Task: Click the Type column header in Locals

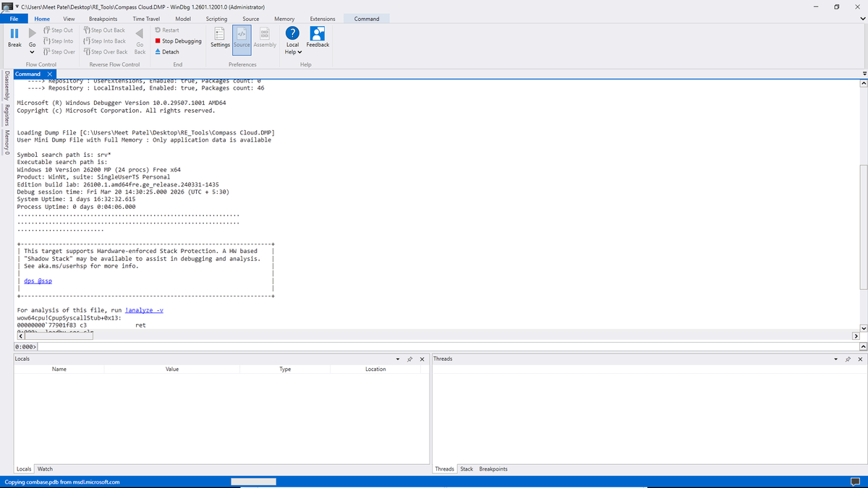Action: tap(285, 369)
